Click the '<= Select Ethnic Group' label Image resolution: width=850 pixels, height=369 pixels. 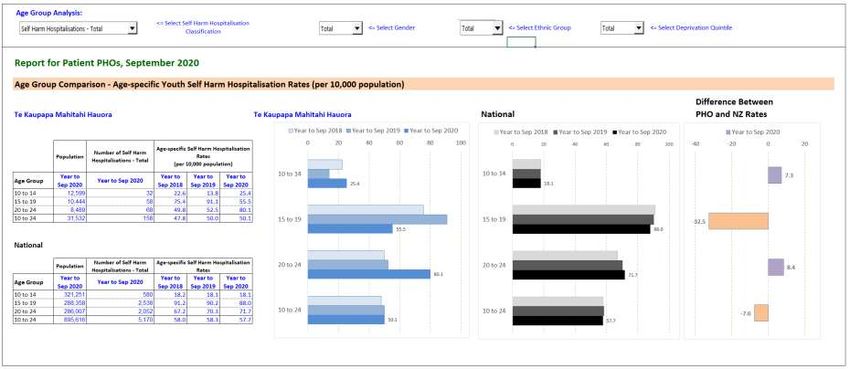[x=539, y=28]
